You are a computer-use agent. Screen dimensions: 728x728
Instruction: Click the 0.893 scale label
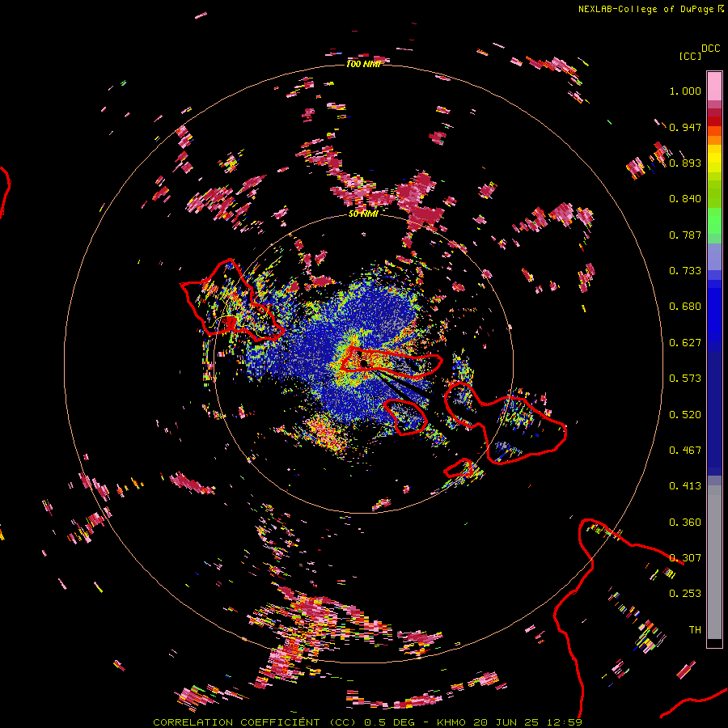click(685, 163)
